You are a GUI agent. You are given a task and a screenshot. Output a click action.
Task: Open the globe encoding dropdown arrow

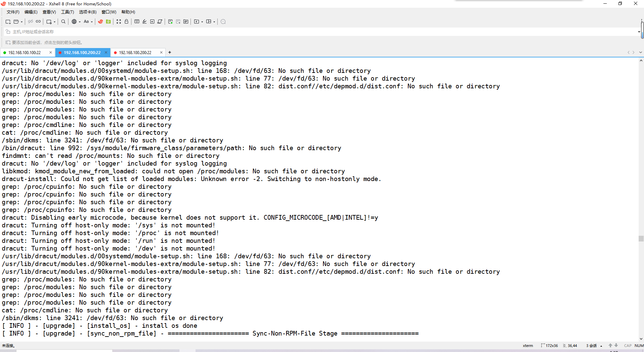click(79, 22)
